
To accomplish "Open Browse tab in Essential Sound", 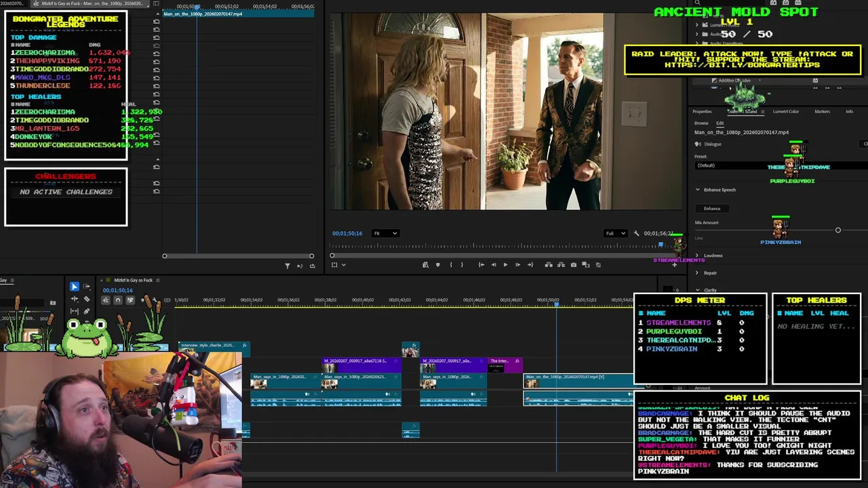I will (701, 123).
